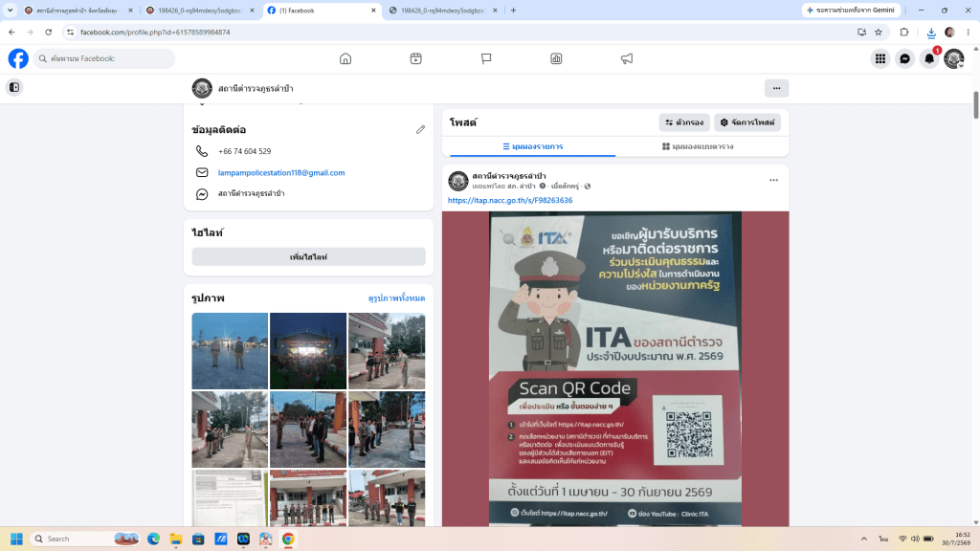
Task: Open the post audience globe icon
Action: coord(587,187)
